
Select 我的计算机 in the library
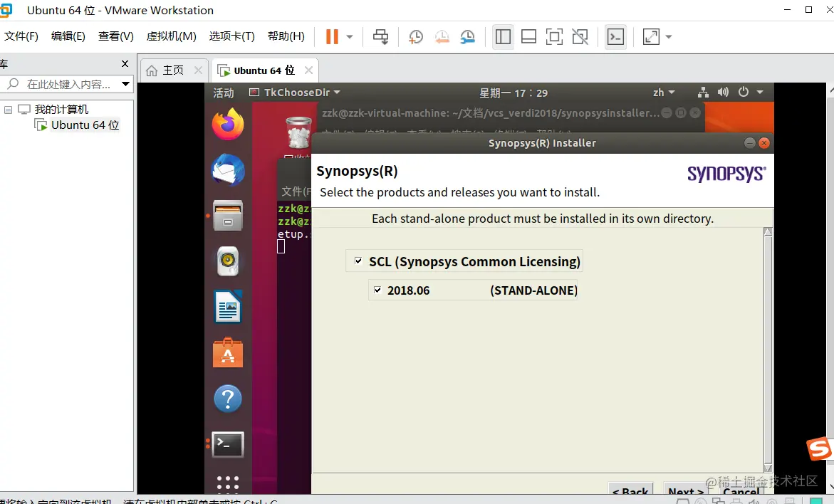coord(61,110)
